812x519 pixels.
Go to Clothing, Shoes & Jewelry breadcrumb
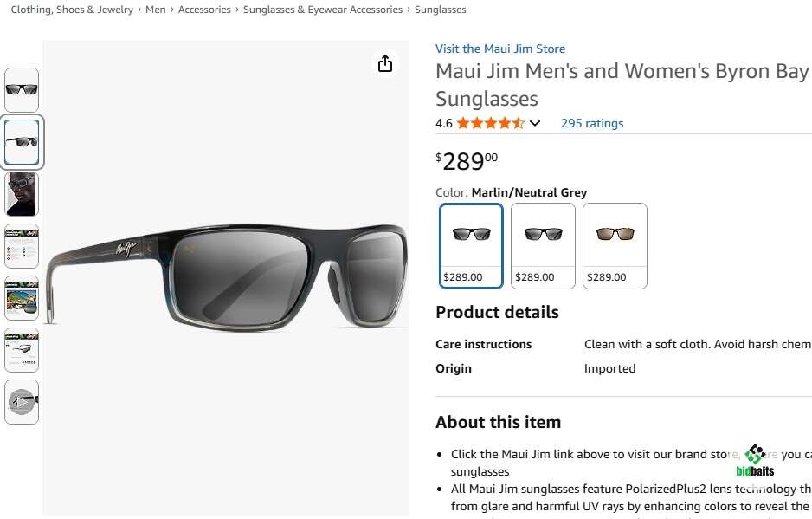pos(72,10)
